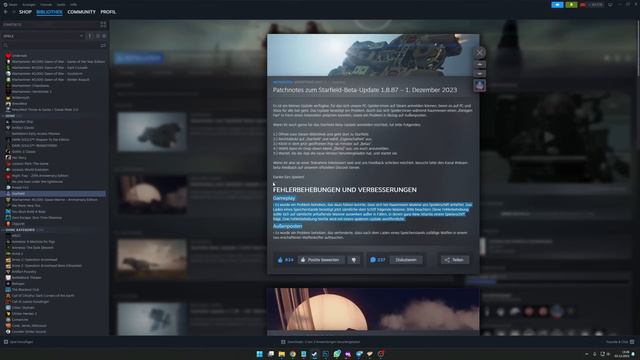
Task: Open the SPIELE filter dropdown
Action: click(42, 36)
